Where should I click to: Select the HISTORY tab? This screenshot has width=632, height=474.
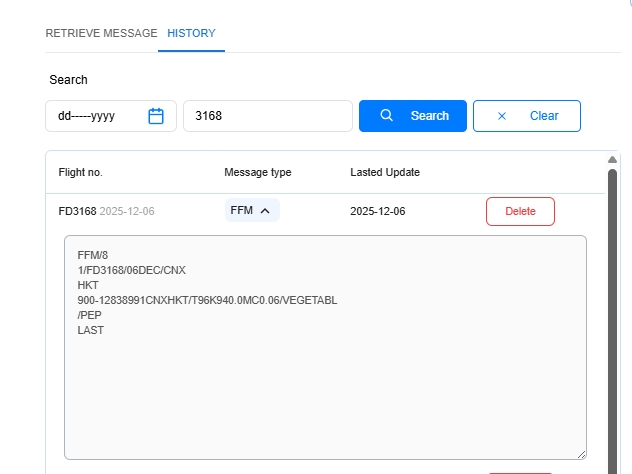191,33
